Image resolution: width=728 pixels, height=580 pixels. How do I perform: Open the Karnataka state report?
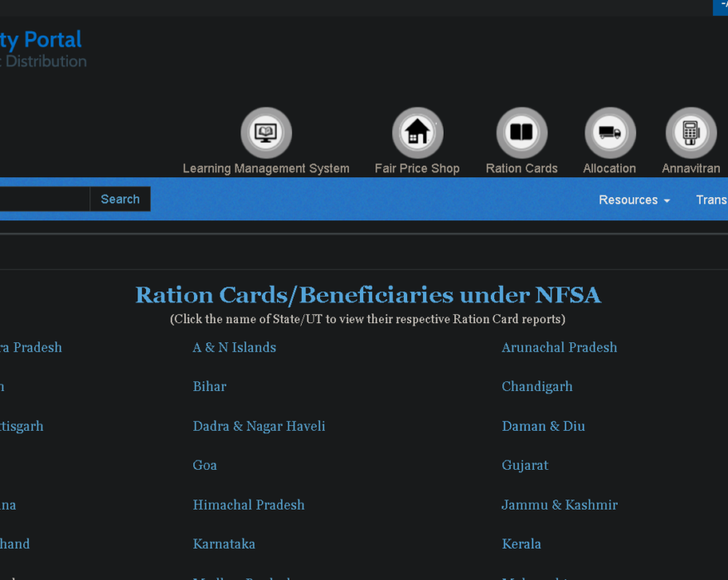(x=224, y=544)
